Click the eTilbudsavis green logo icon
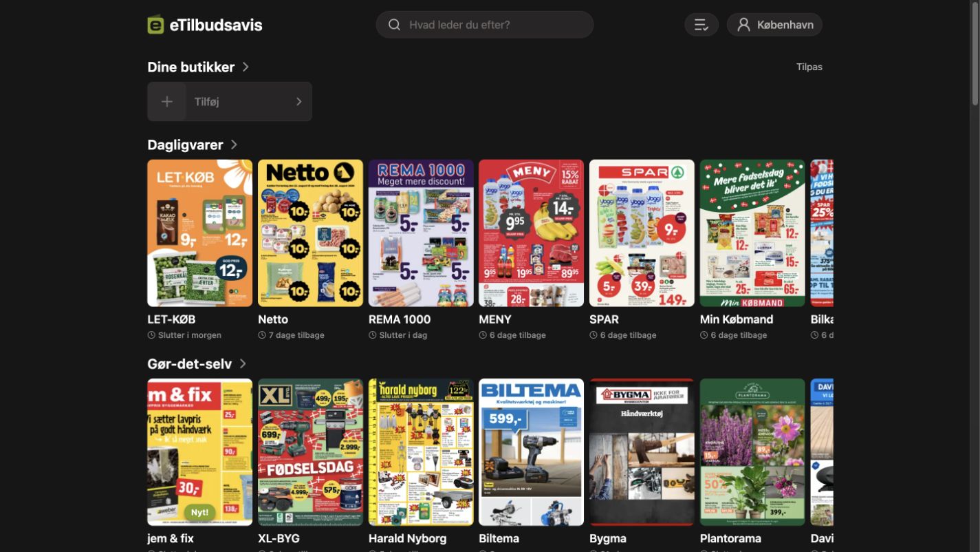This screenshot has height=552, width=980. point(155,25)
